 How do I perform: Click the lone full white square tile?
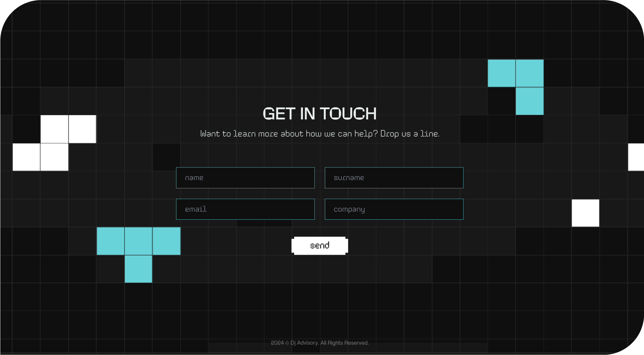point(585,213)
